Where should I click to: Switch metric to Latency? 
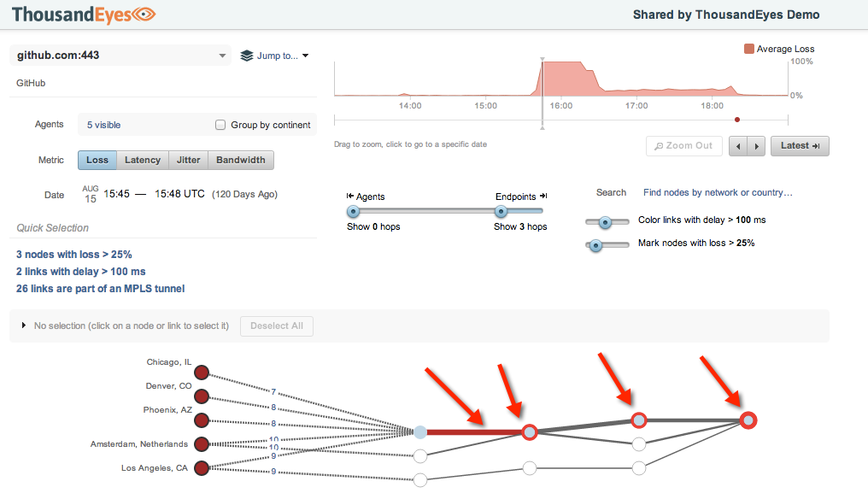point(143,160)
